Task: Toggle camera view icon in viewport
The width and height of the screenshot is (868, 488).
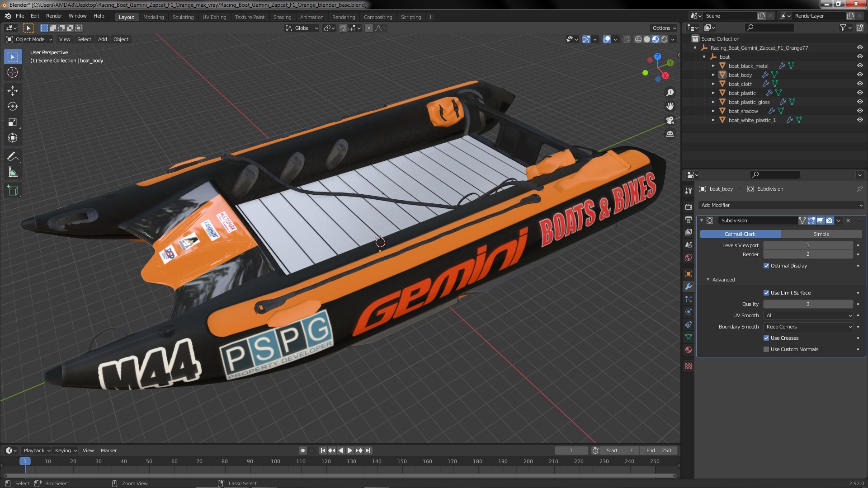Action: 670,120
